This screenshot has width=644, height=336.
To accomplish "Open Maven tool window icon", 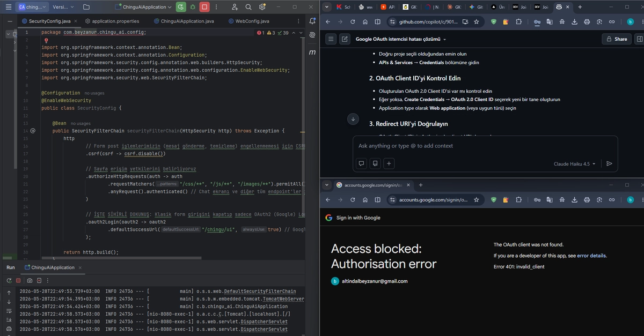I will 313,52.
